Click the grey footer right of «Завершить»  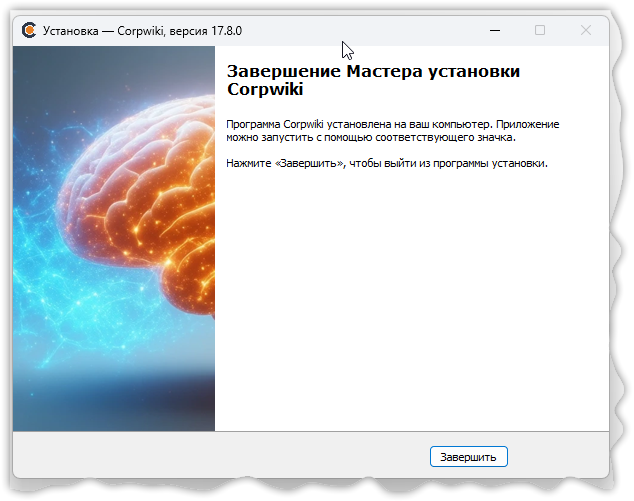pos(560,456)
